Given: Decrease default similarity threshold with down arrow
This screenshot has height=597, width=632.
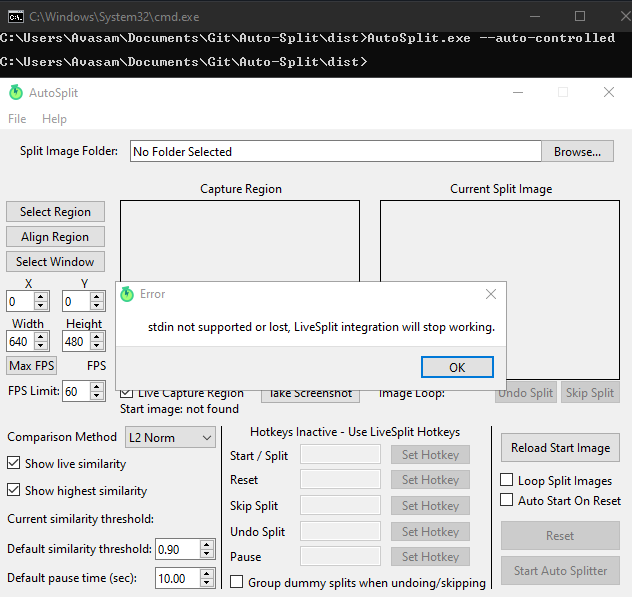Looking at the screenshot, I should [207, 554].
